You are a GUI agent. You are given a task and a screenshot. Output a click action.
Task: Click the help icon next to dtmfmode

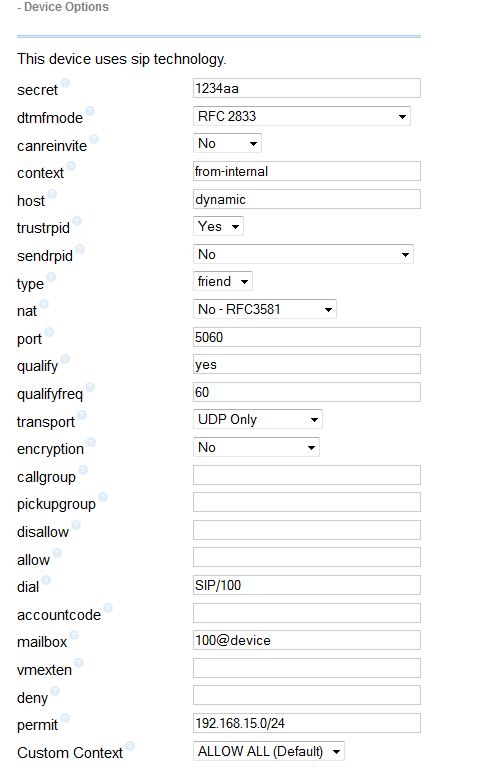pos(89,111)
